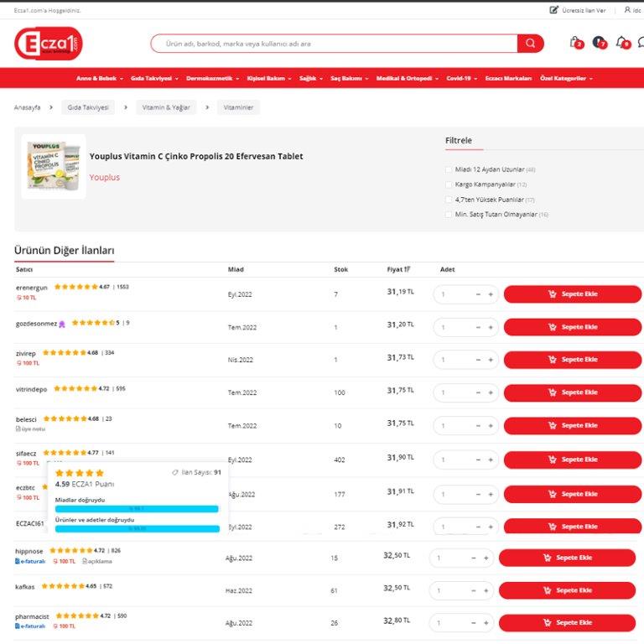
Task: Decrease quantity with minus in erenergun row
Action: 478,294
